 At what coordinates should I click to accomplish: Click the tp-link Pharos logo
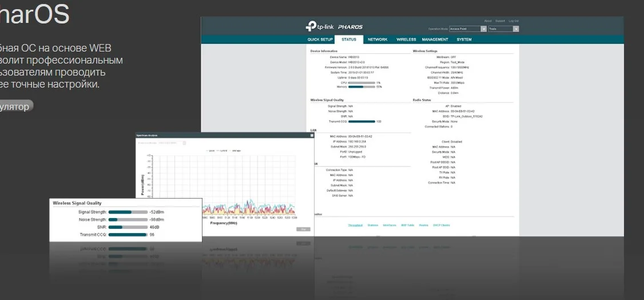point(335,27)
